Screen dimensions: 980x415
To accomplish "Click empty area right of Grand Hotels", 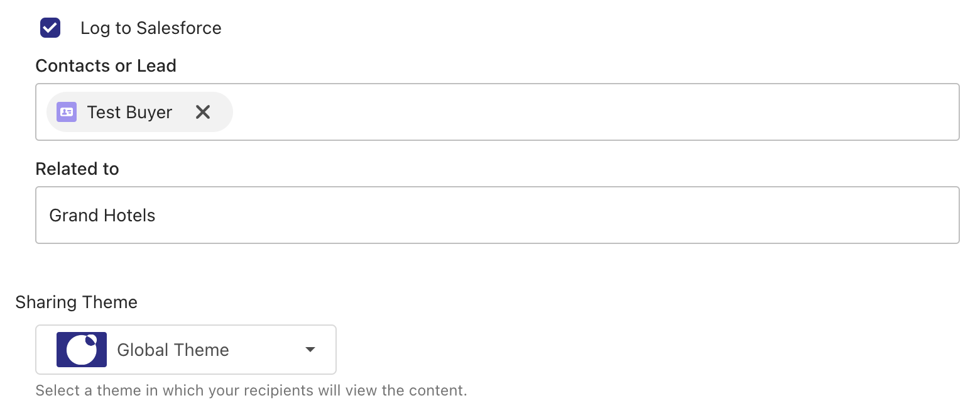I will point(557,215).
